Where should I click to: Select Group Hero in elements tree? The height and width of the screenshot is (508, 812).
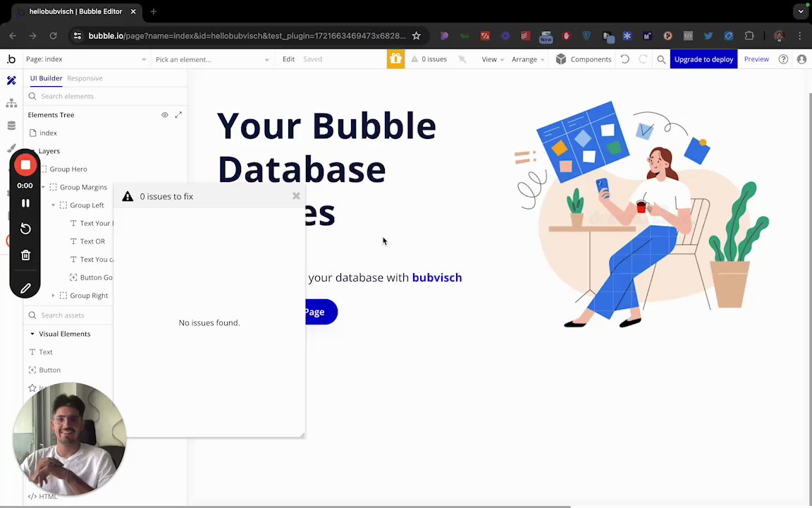pos(68,169)
